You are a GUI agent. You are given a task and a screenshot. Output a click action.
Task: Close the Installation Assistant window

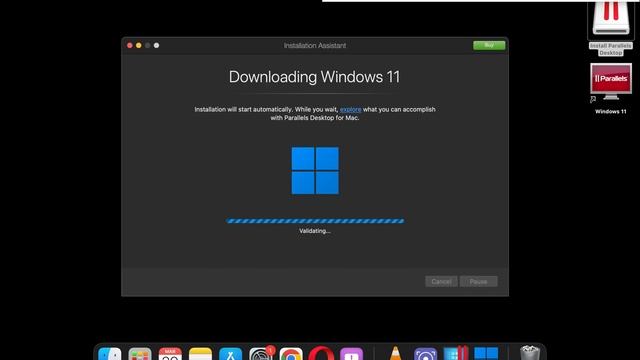(x=130, y=45)
